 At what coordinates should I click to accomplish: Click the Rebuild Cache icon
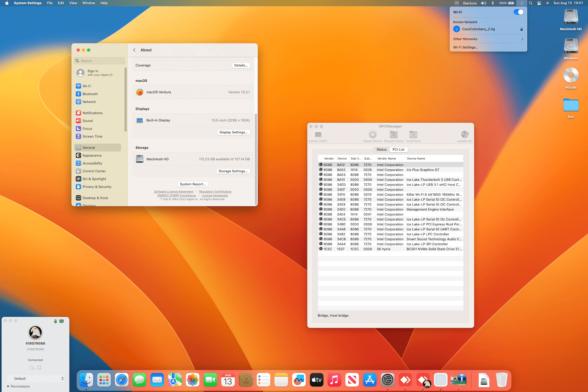(394, 135)
